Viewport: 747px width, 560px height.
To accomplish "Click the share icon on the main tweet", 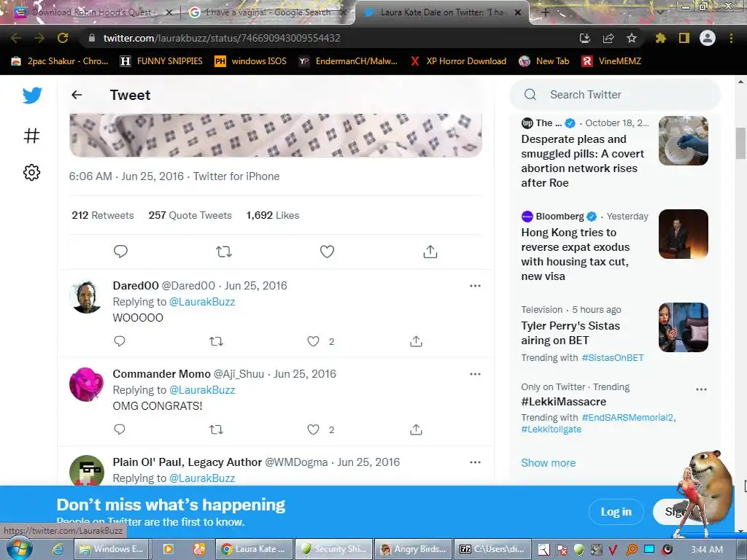I will click(430, 252).
